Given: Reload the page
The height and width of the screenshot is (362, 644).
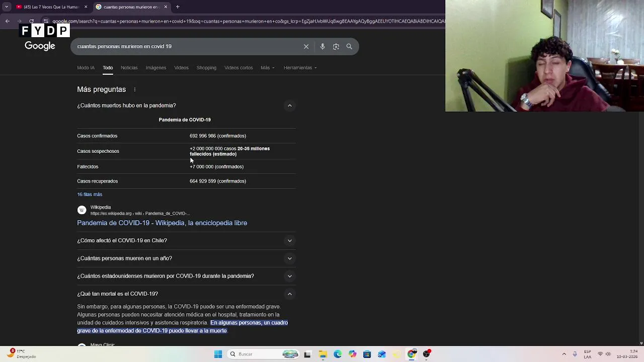Looking at the screenshot, I should [x=31, y=21].
